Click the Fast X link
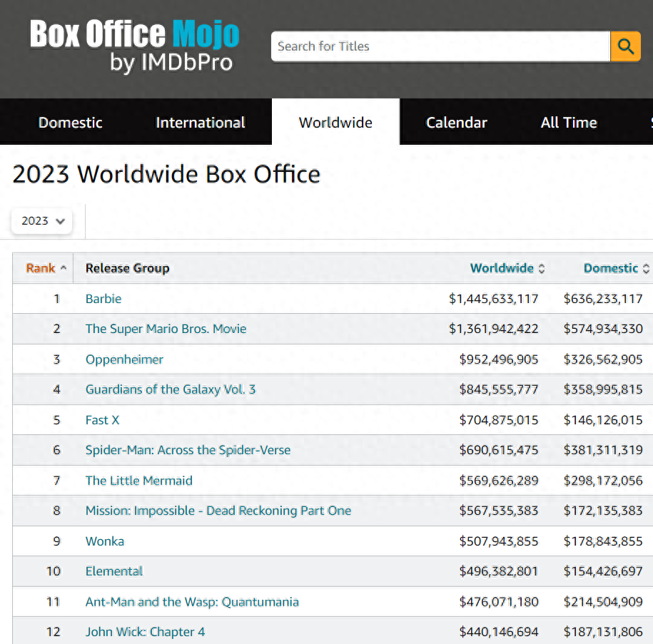This screenshot has height=644, width=653. [102, 420]
